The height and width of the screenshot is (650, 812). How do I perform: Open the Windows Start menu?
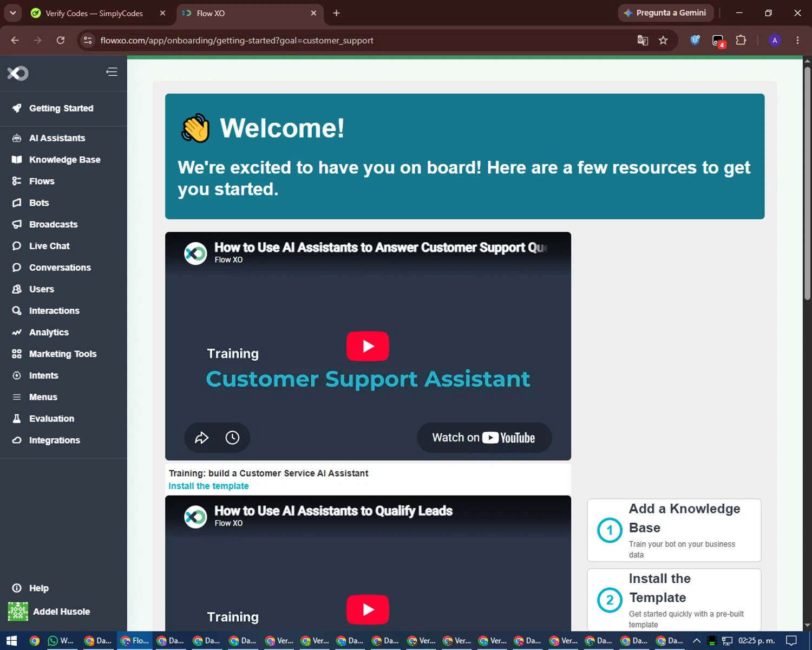pyautogui.click(x=11, y=641)
